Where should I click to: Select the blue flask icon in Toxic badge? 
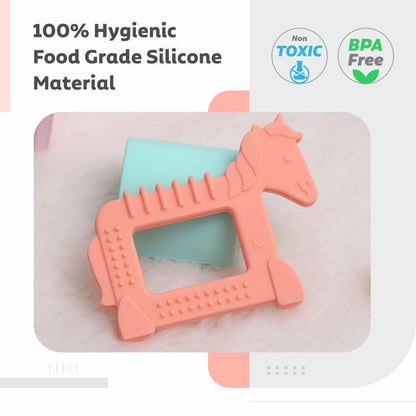[299, 72]
